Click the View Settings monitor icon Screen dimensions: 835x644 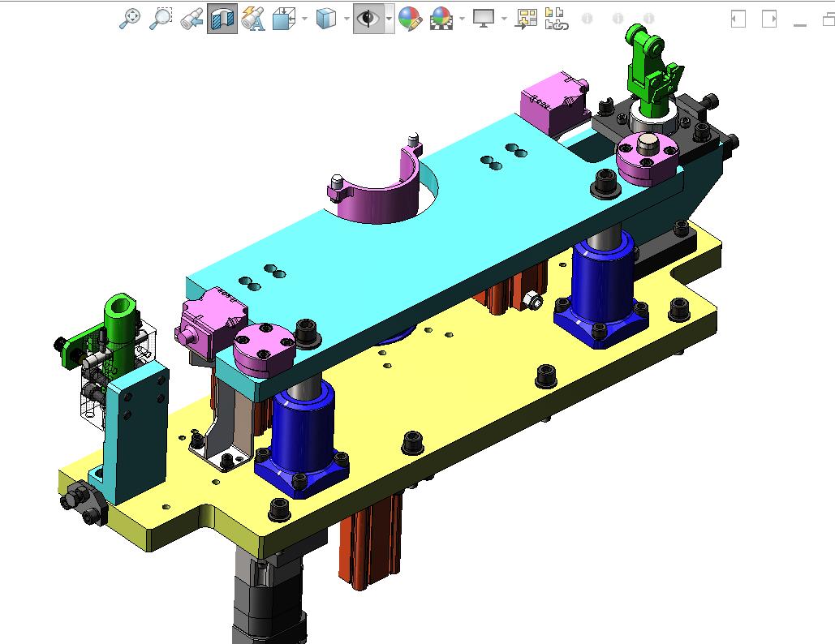click(x=484, y=19)
